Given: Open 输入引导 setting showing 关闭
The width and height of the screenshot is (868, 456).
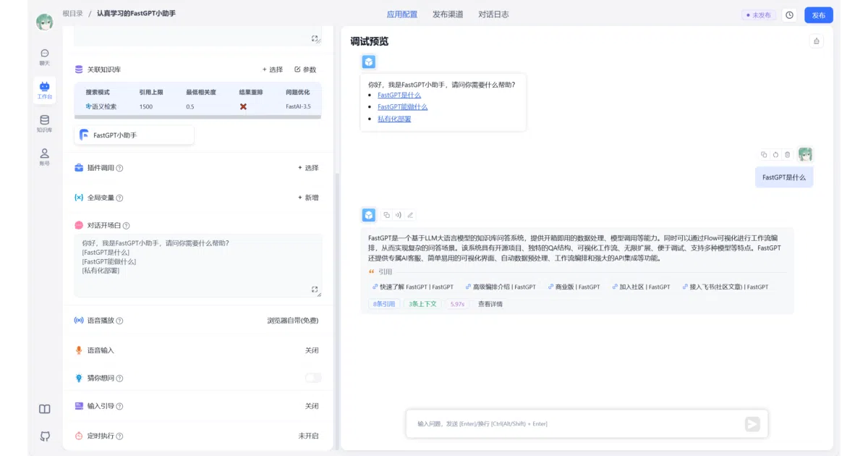Looking at the screenshot, I should tap(312, 406).
